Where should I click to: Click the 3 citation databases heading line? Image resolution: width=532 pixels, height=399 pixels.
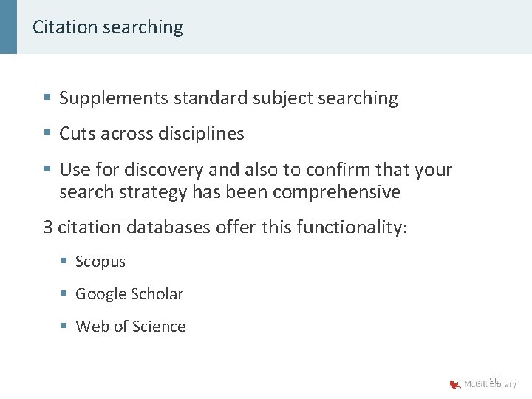point(225,227)
